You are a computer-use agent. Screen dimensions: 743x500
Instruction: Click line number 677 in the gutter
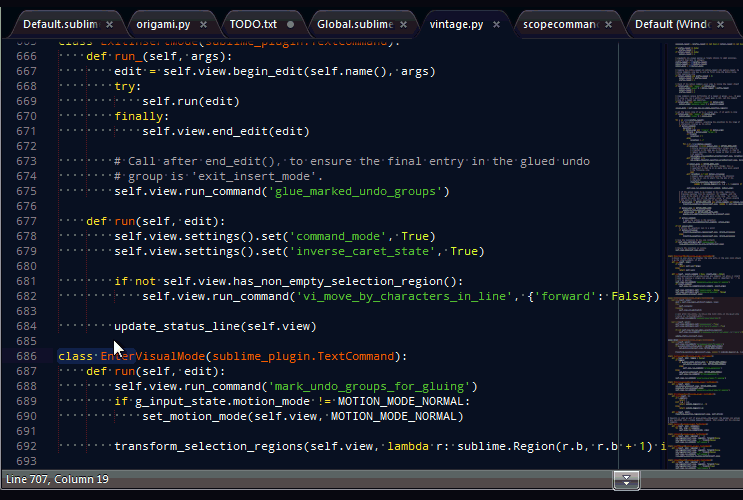[22, 221]
